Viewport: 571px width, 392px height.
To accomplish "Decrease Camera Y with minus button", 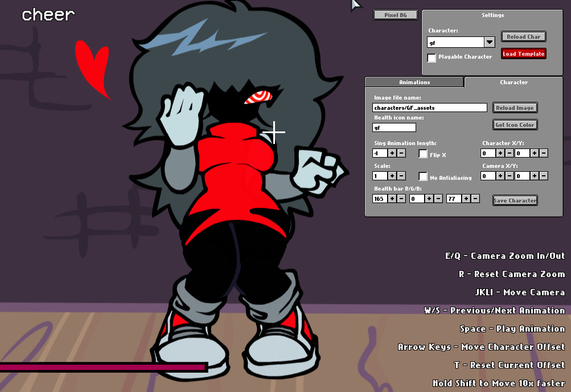I will click(x=544, y=176).
